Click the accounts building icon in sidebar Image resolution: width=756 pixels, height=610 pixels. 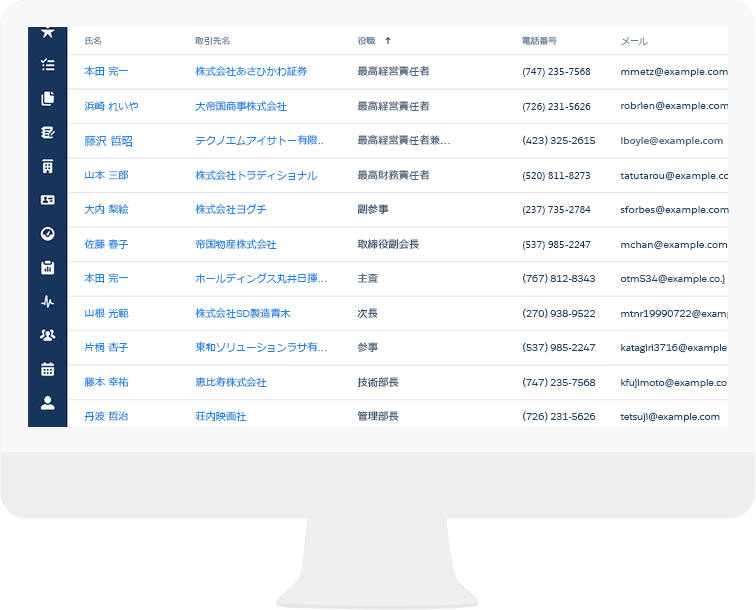(47, 166)
